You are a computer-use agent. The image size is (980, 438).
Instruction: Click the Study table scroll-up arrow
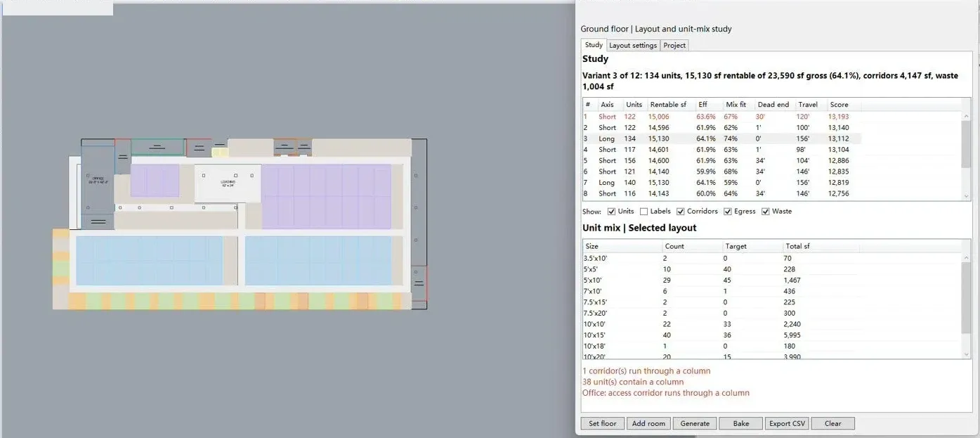click(x=967, y=117)
